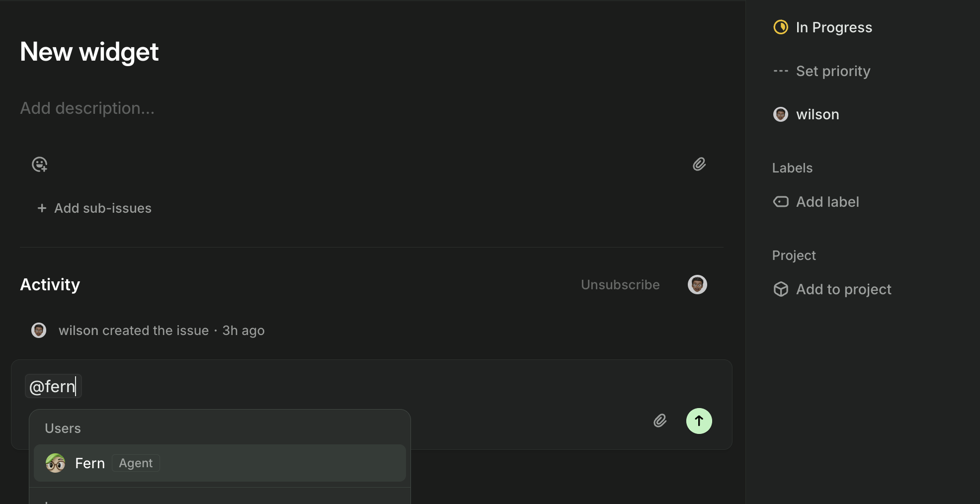The image size is (980, 504).
Task: Send comment with the green arrow button
Action: (x=699, y=421)
